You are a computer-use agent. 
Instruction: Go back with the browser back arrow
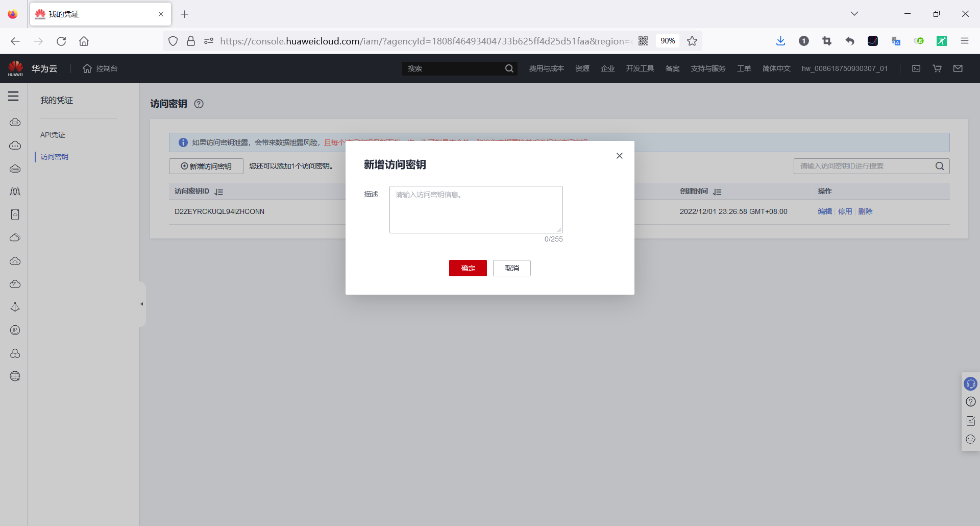[15, 41]
